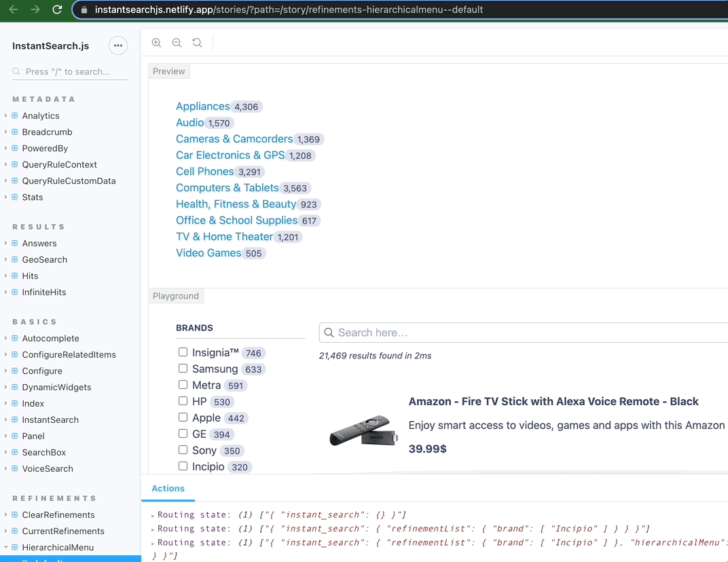Expand the ConfigureRelatedItems tree item
This screenshot has height=562, width=728.
[x=5, y=354]
